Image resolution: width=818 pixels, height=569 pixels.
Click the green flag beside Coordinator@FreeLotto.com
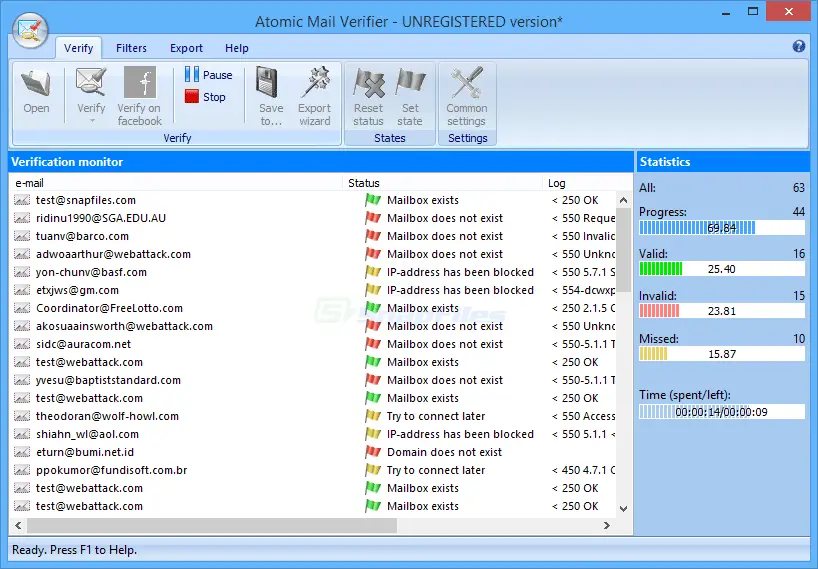(x=373, y=308)
